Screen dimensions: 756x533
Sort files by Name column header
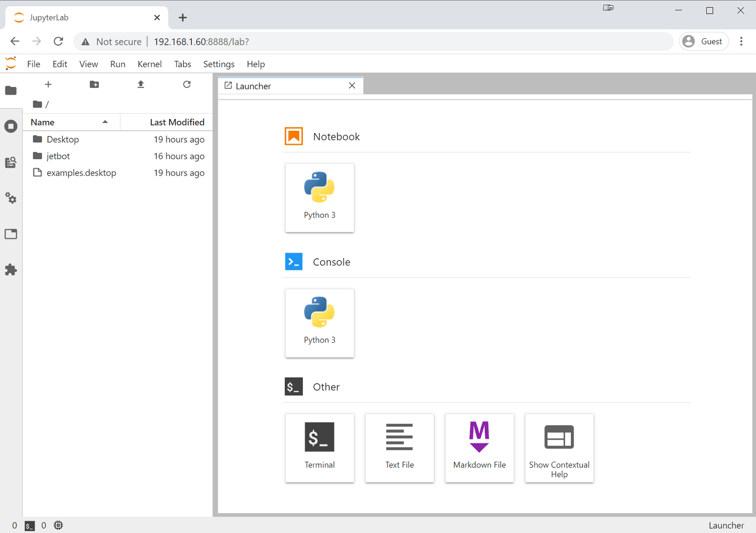coord(71,122)
